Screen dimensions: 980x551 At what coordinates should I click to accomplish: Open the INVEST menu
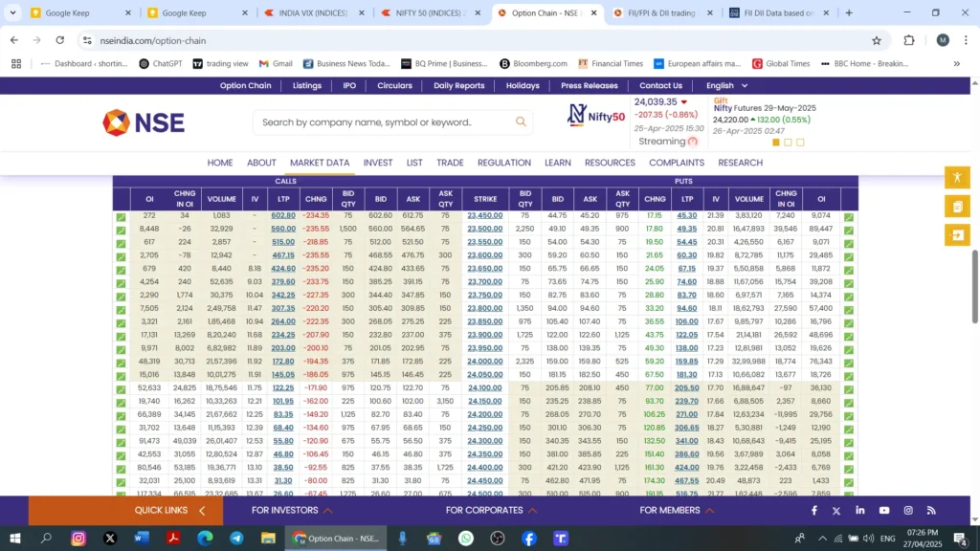point(377,163)
